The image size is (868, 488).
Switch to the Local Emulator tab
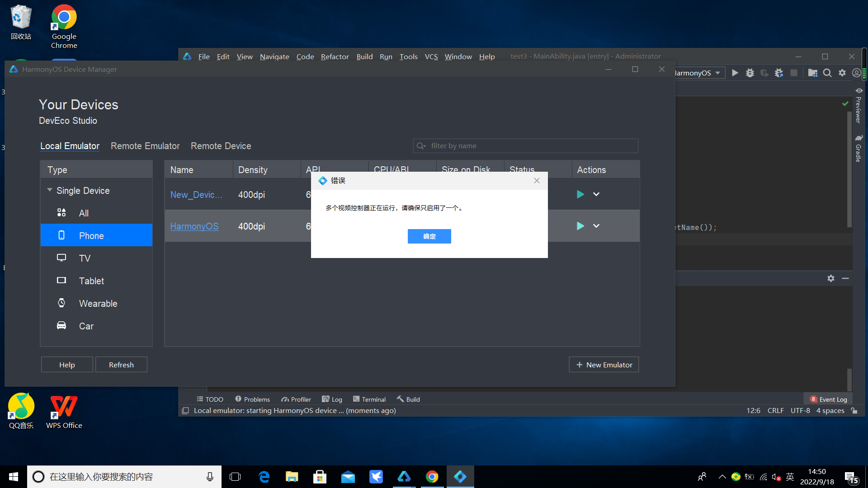70,146
